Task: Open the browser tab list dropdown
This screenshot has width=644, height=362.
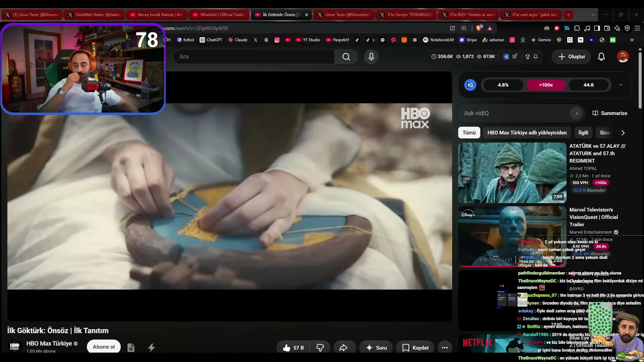Action: [x=593, y=15]
